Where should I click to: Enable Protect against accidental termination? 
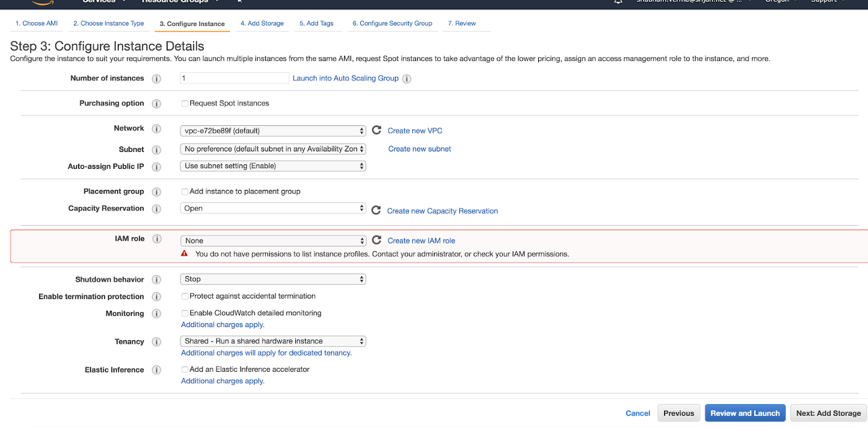[185, 297]
